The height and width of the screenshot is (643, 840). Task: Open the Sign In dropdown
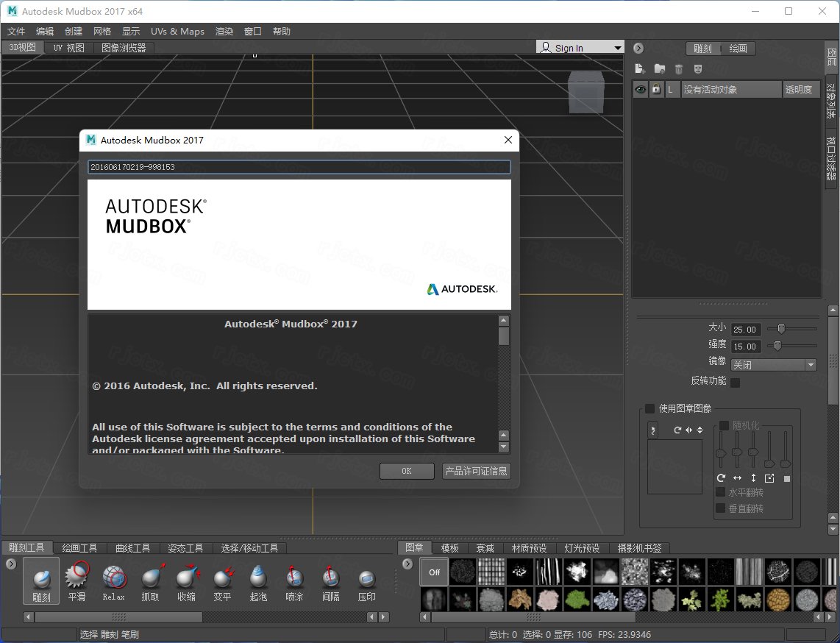pos(580,48)
